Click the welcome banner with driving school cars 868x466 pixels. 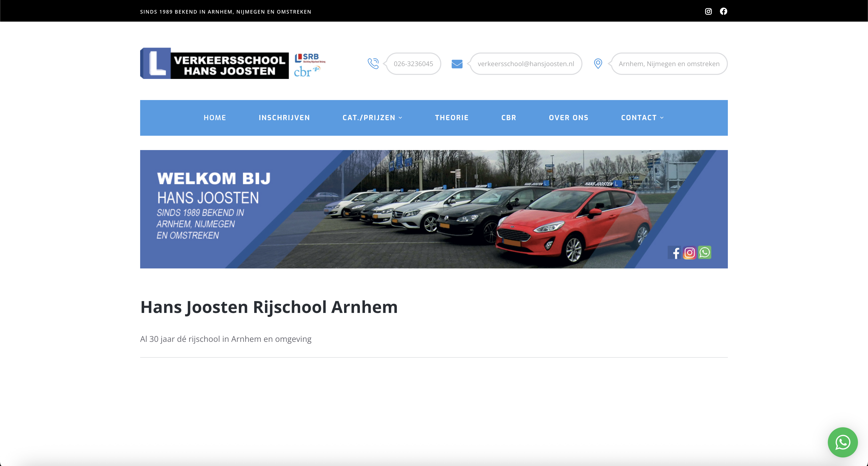tap(434, 209)
